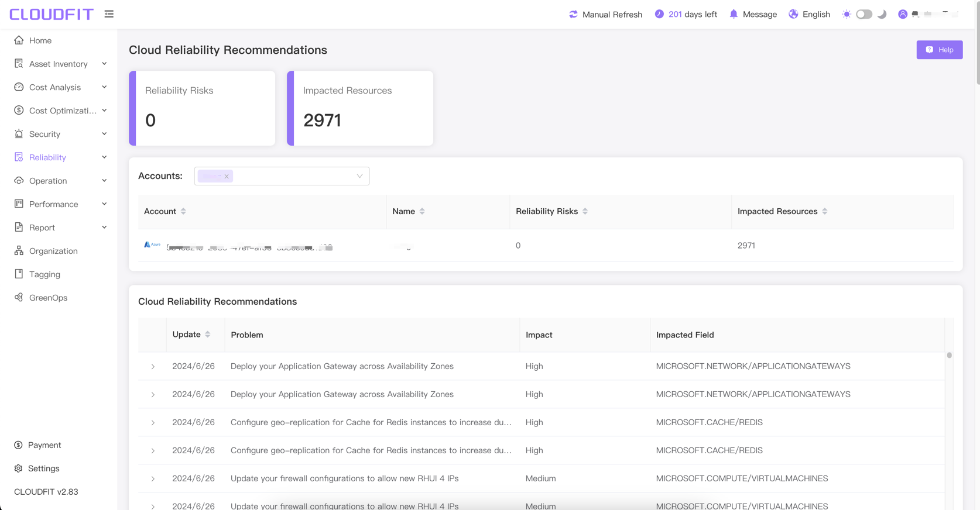Click the Tagging sidebar icon
The height and width of the screenshot is (510, 980).
pyautogui.click(x=19, y=274)
